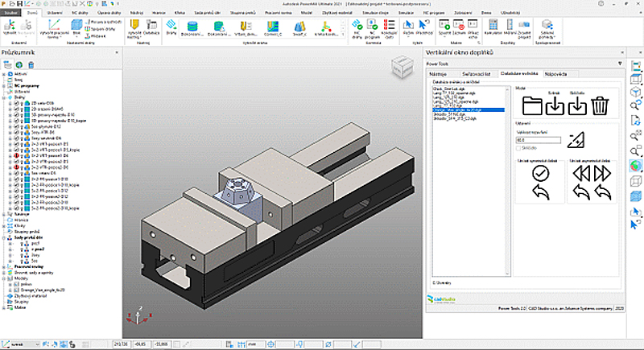The width and height of the screenshot is (644, 350).
Task: Open the Nápověda tab in Power Tools
Action: click(x=555, y=74)
